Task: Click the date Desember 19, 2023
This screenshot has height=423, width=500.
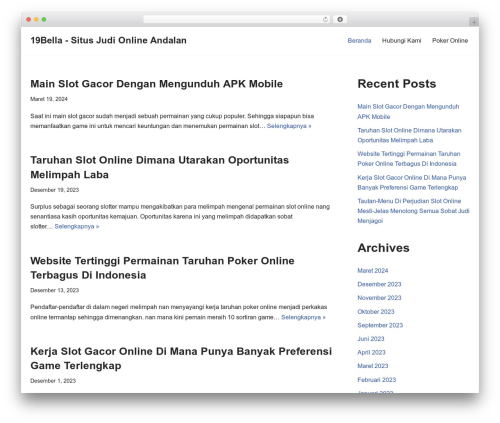Action: coord(55,190)
